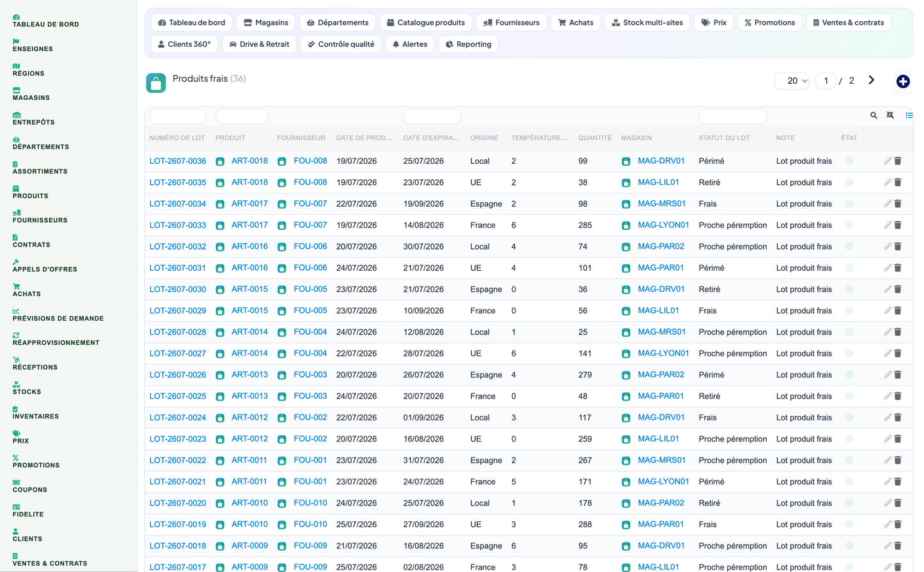
Task: Switch to Magasins tab
Action: (266, 22)
